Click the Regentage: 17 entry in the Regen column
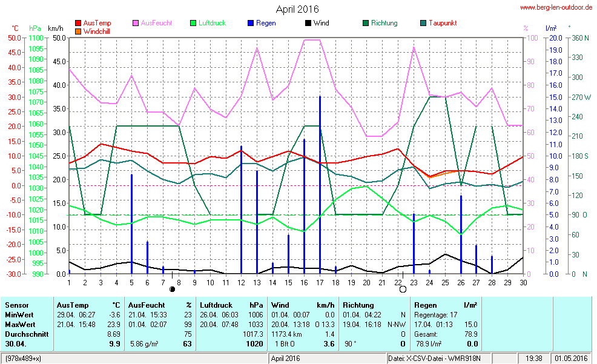The image size is (597, 364). click(x=435, y=315)
